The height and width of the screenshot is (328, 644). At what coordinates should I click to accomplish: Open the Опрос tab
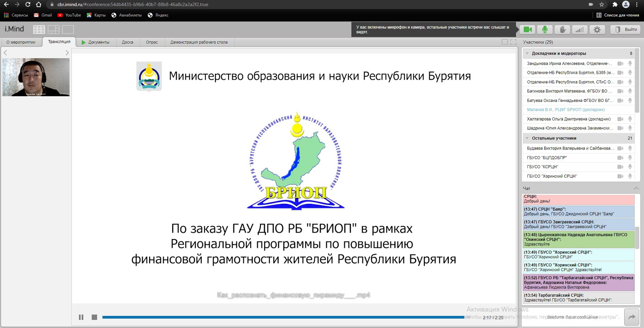coord(152,42)
